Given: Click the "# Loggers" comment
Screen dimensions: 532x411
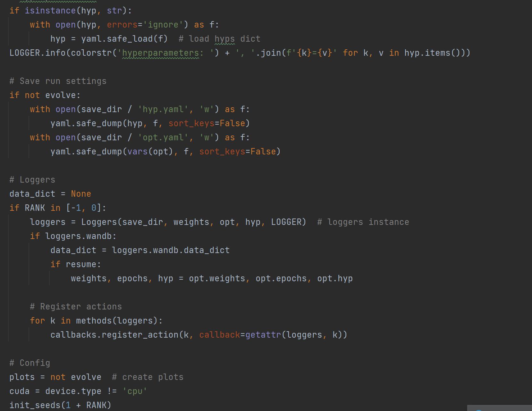Looking at the screenshot, I should click(x=32, y=180).
